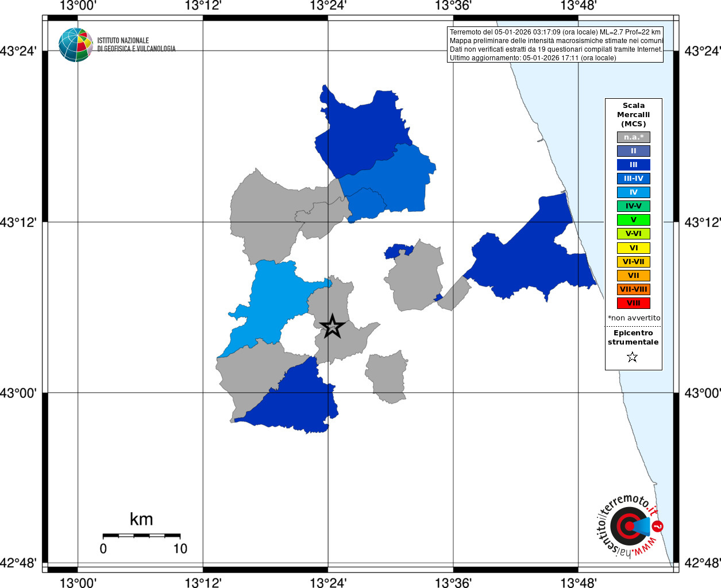The image size is (721, 588).
Task: Select the VI-VII legend swatch
Action: (634, 262)
